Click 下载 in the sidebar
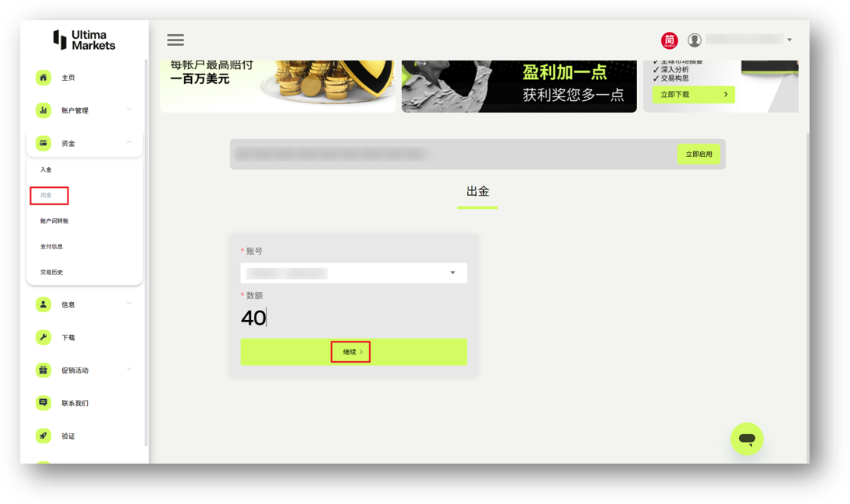This screenshot has width=850, height=504. pyautogui.click(x=68, y=338)
